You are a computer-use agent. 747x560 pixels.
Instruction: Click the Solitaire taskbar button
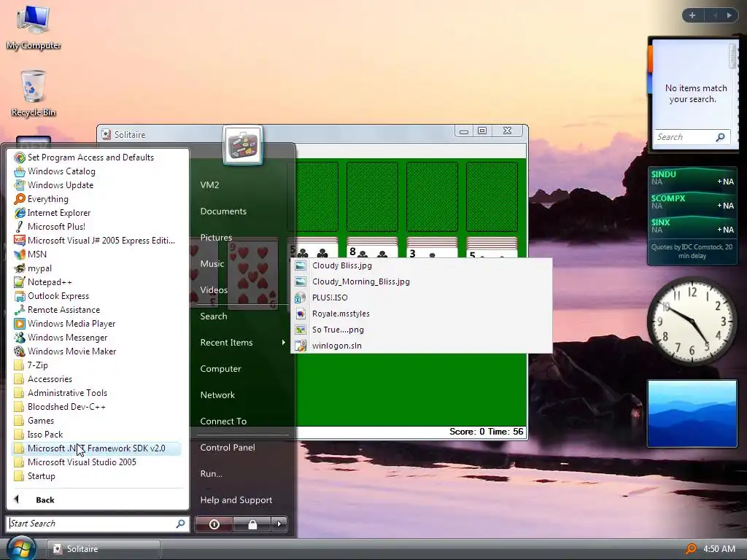pos(104,549)
